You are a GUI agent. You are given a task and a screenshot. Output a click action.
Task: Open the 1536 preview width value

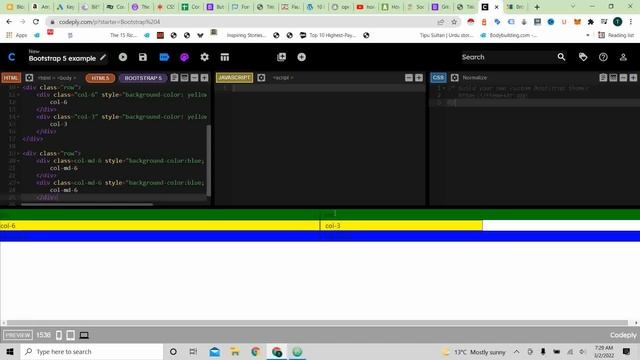click(43, 335)
